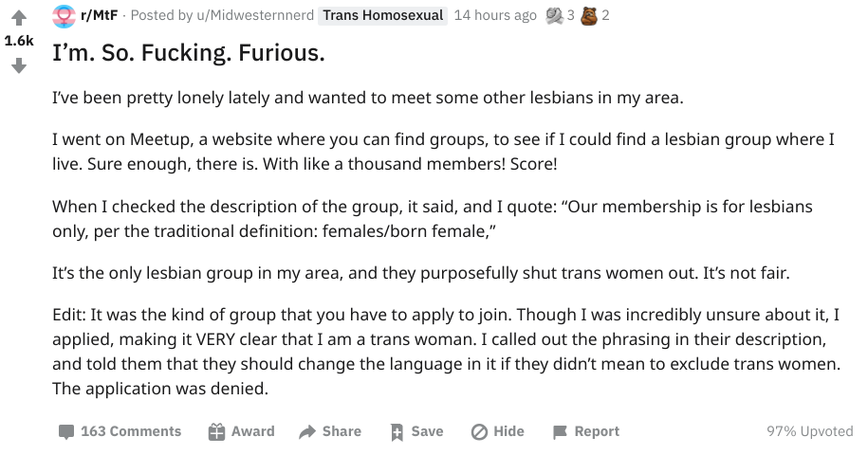Open the 163 Comments section
Viewport: 868px width, 455px height.
(120, 431)
